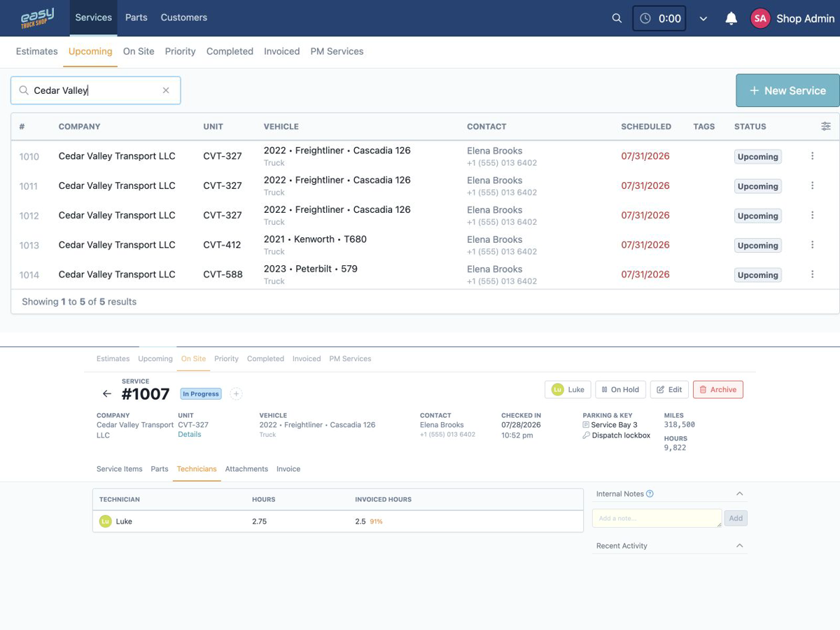Open row actions menu for service 1010

812,156
